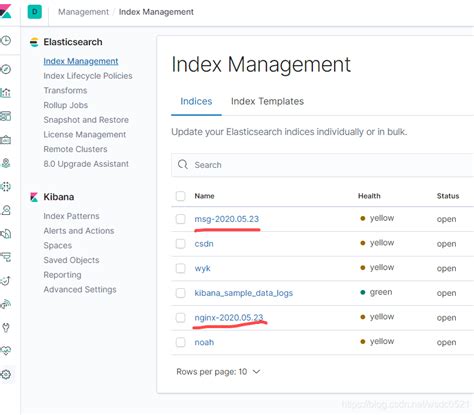This screenshot has height=415, width=474.
Task: Open the Maps pin icon
Action: coord(6,163)
